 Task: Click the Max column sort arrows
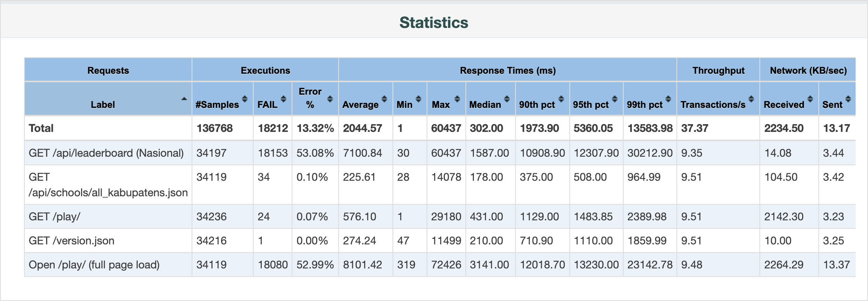coord(457,99)
